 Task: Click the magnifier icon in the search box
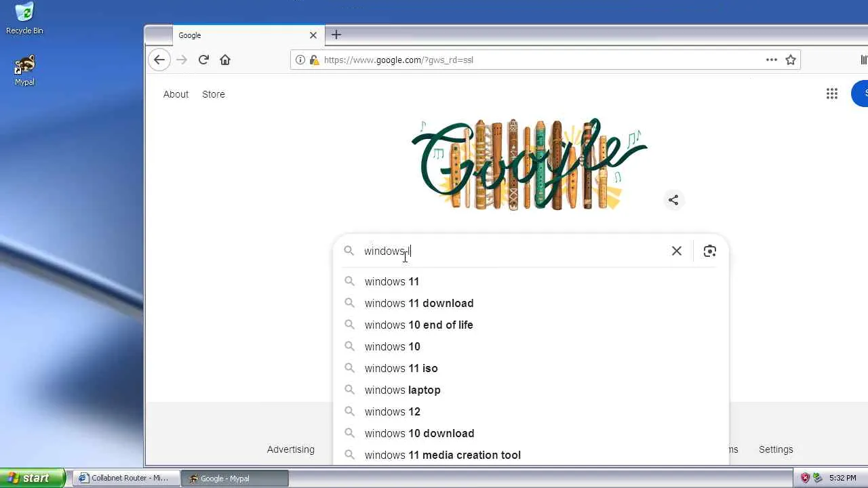(349, 251)
